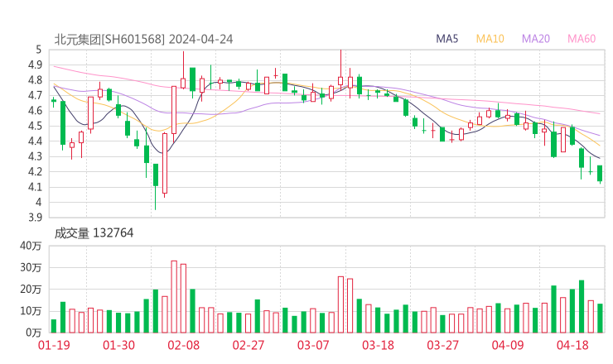Image resolution: width=613 pixels, height=364 pixels.
Task: Click the last green candlestick at far right
Action: tap(600, 174)
